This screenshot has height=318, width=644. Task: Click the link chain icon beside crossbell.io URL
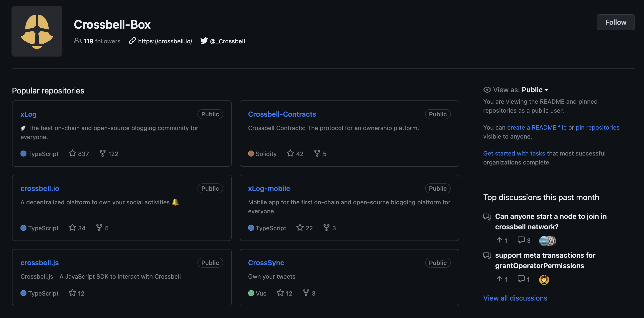132,41
